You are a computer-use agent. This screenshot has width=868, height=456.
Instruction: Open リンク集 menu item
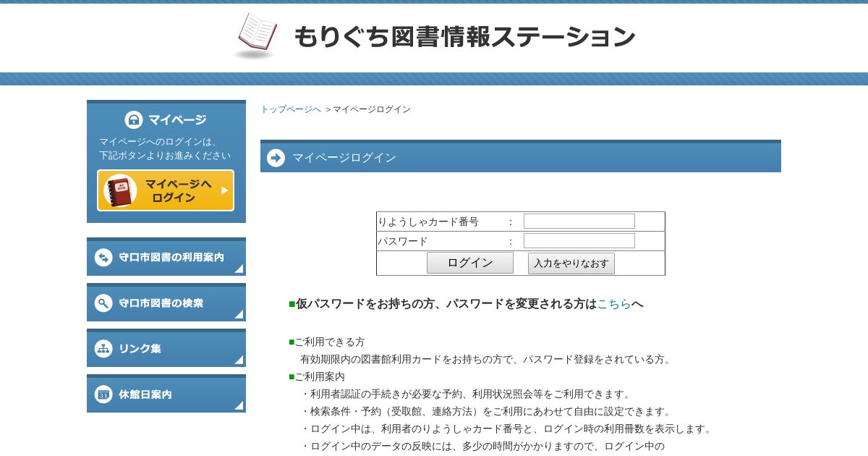(x=166, y=348)
